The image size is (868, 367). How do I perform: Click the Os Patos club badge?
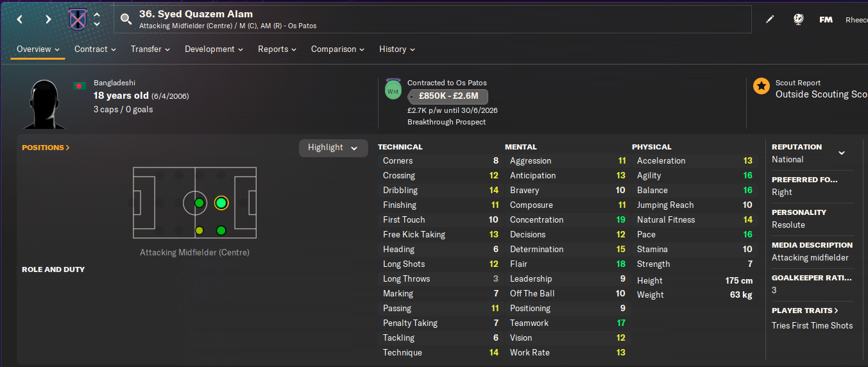coord(78,19)
